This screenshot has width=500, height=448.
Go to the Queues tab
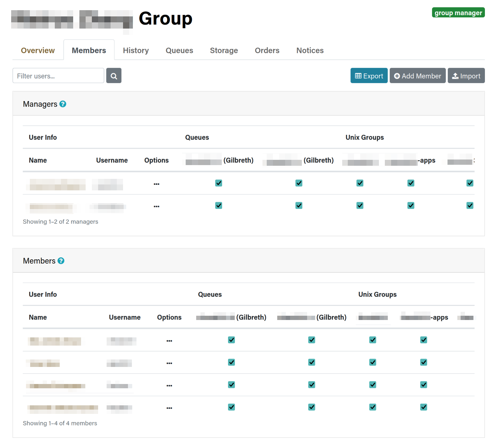pyautogui.click(x=179, y=50)
